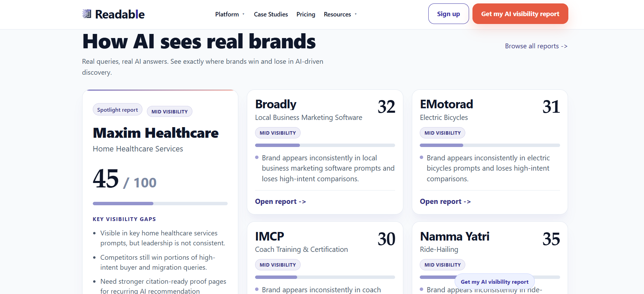Viewport: 644px width, 294px height.
Task: Click the EMotorad MID VISIBILITY badge
Action: tap(442, 133)
